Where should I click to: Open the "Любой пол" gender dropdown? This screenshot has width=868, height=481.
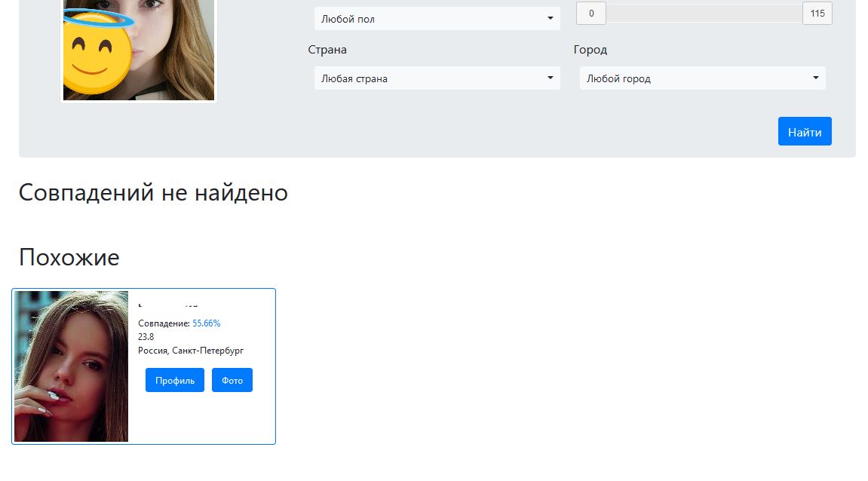pyautogui.click(x=436, y=19)
